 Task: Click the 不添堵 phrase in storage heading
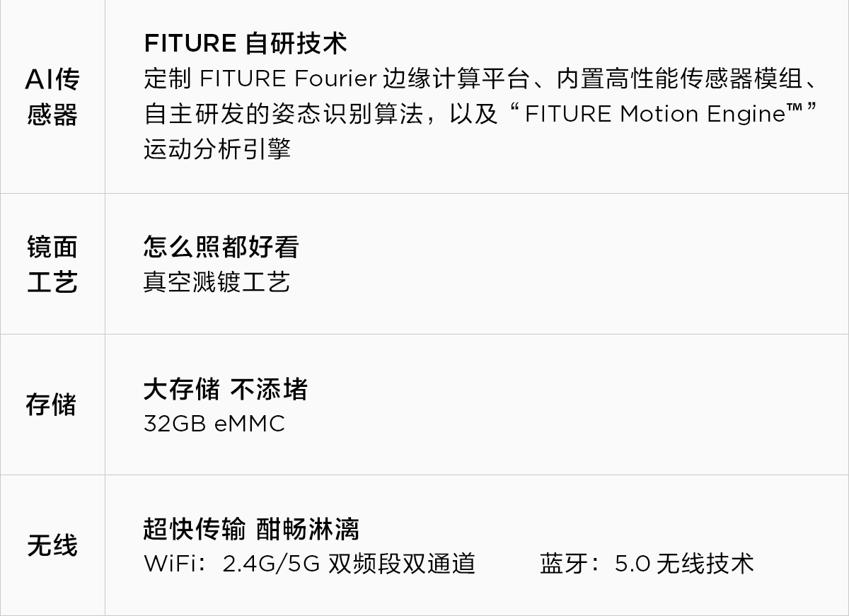[x=270, y=389]
